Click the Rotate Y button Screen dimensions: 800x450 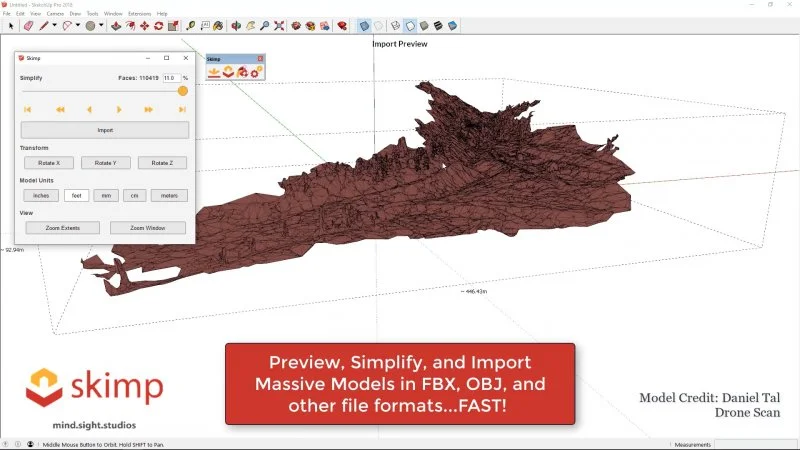tap(106, 163)
